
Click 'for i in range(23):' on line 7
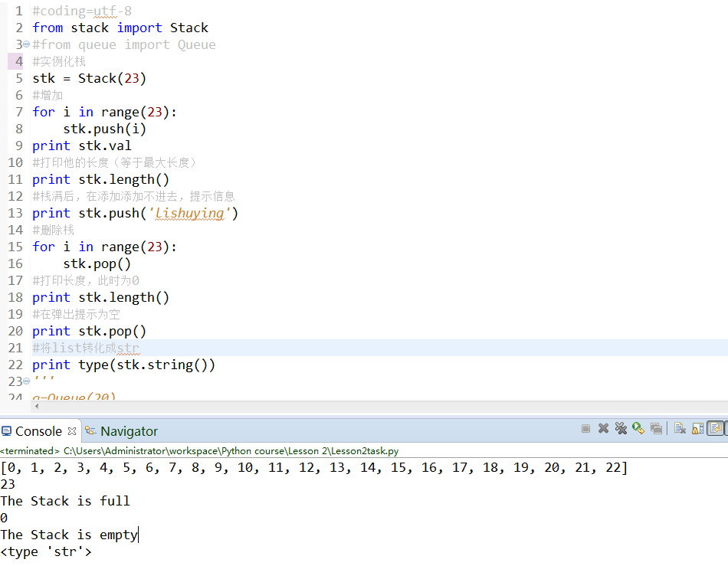pyautogui.click(x=104, y=113)
